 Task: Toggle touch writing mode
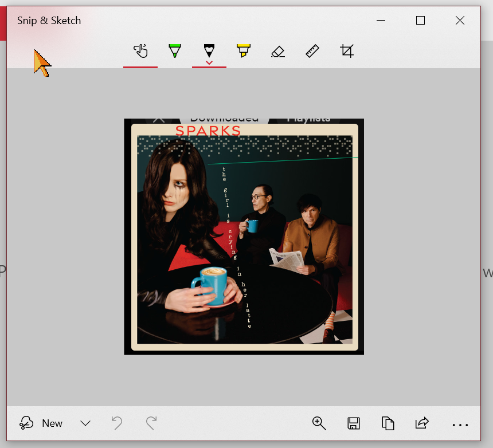[x=140, y=51]
